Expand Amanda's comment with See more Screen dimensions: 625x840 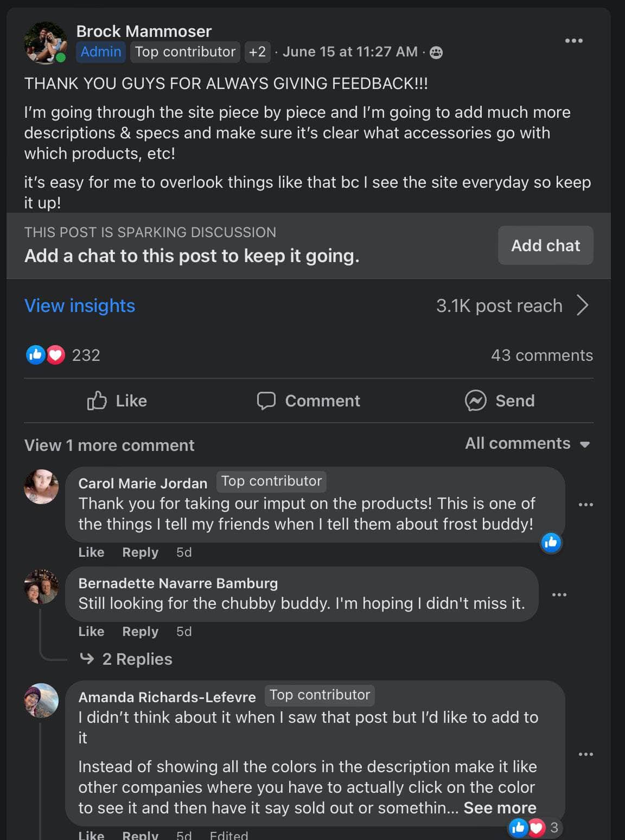tap(500, 808)
